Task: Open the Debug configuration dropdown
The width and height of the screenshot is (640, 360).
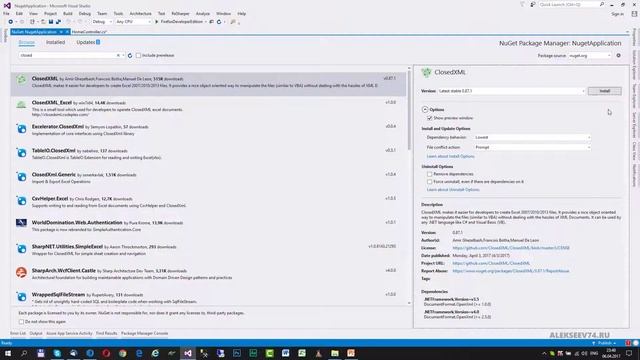Action: (102, 22)
